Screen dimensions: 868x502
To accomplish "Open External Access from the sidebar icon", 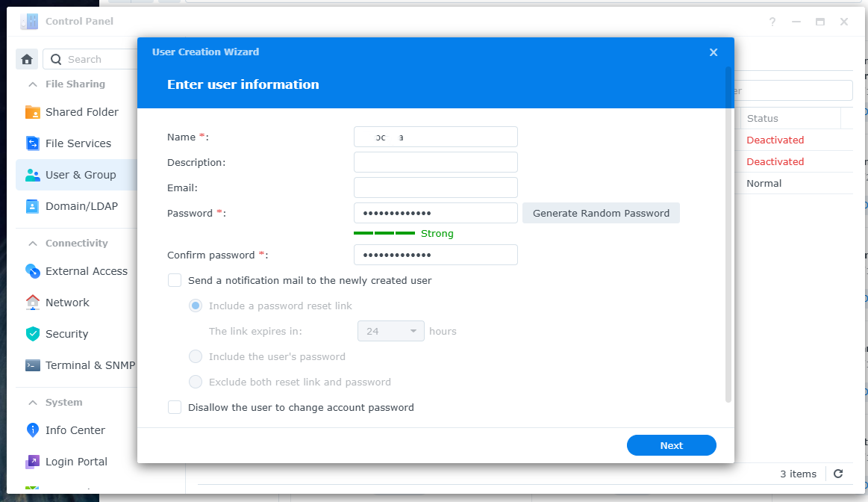I will coord(33,271).
